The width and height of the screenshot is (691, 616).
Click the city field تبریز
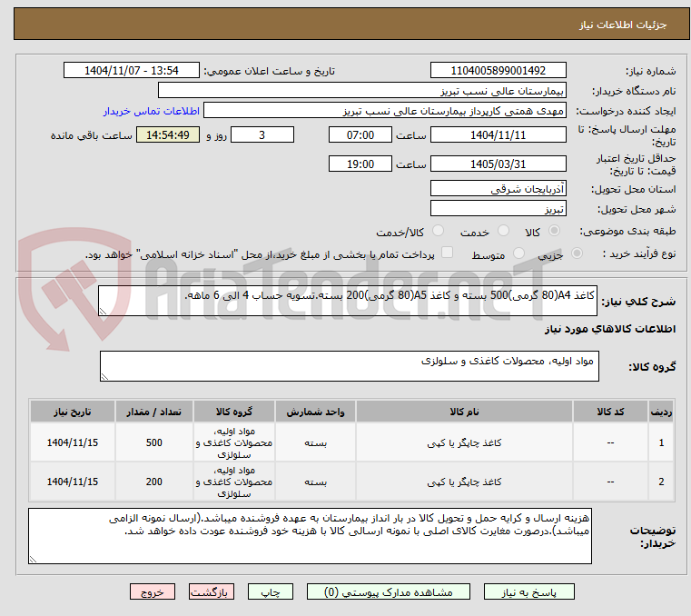coord(498,208)
